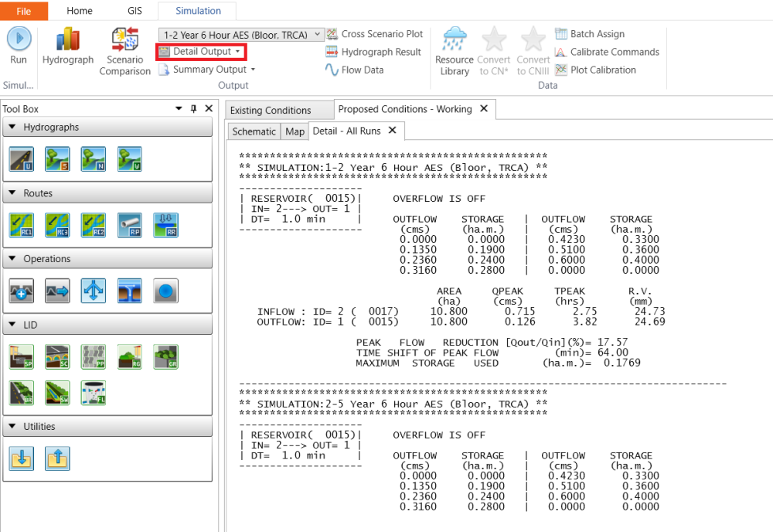
Task: Collapse the LID section
Action: [x=12, y=325]
